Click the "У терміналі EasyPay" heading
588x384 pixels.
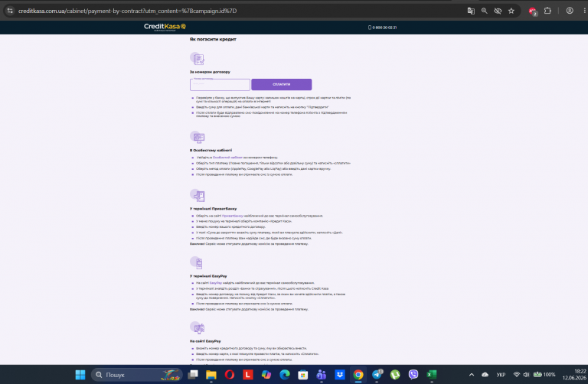tap(208, 275)
